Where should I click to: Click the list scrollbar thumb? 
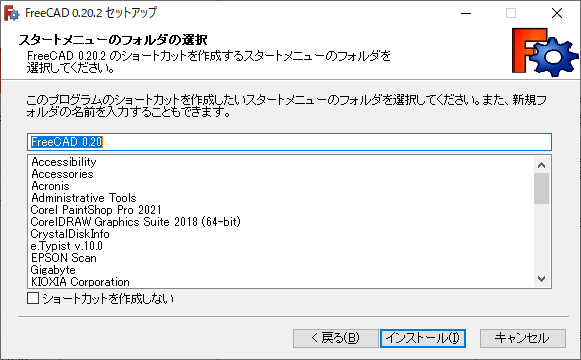coord(541,188)
